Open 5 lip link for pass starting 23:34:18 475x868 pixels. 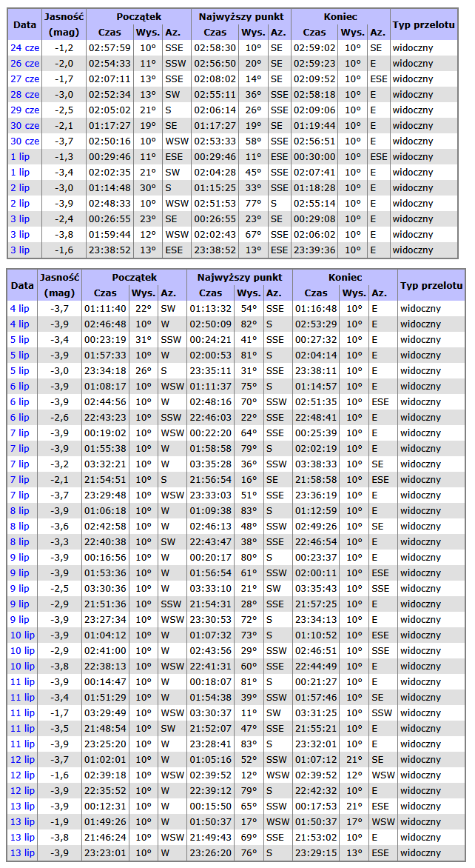pyautogui.click(x=20, y=370)
